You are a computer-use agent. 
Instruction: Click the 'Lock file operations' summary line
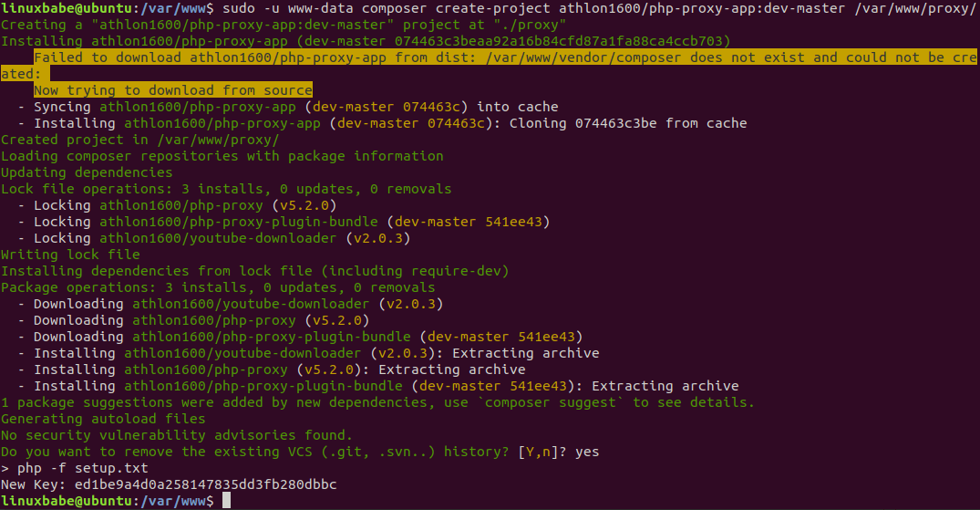(226, 189)
